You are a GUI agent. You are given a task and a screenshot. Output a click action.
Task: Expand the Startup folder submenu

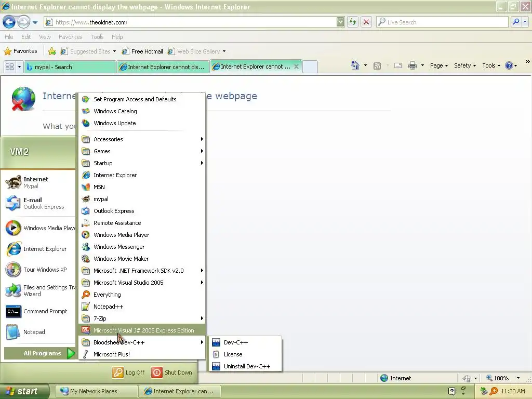pos(142,163)
